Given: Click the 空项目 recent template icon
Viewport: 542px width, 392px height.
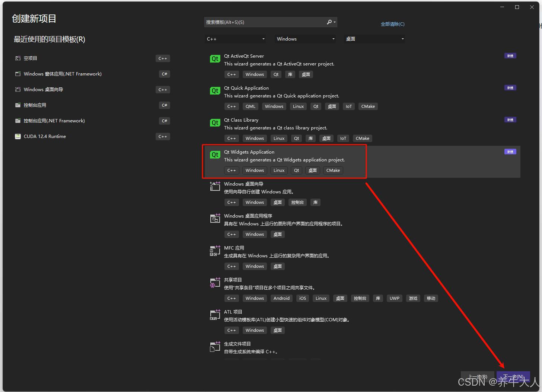Looking at the screenshot, I should coord(18,58).
